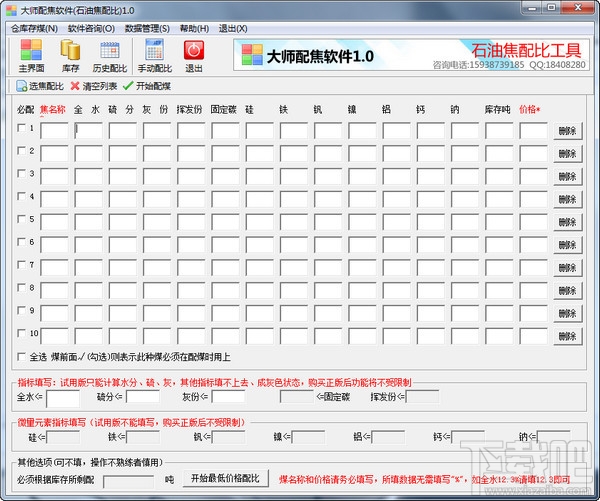Click the 挥发份<= indicator input field

[x=423, y=397]
